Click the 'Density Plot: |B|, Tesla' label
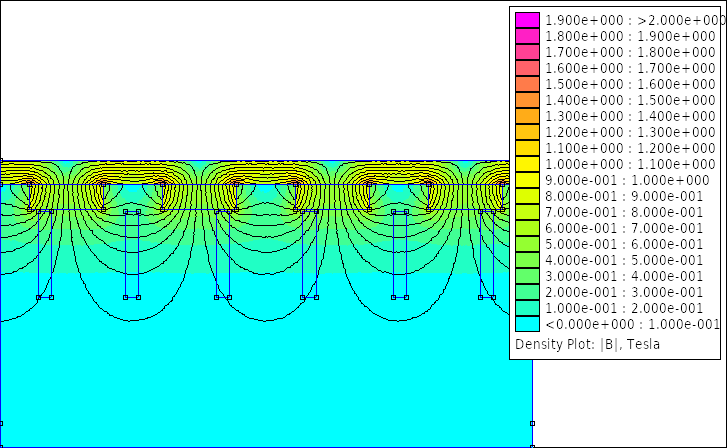The image size is (727, 448). (587, 344)
